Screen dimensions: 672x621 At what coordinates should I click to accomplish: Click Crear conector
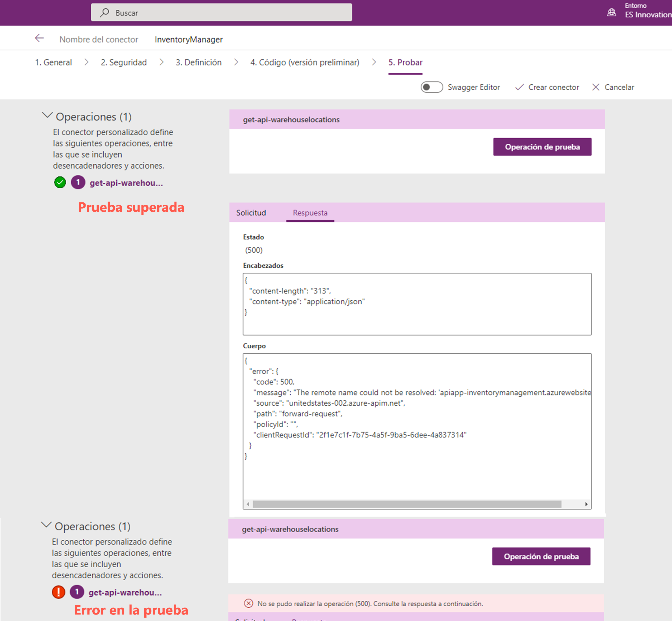(547, 88)
